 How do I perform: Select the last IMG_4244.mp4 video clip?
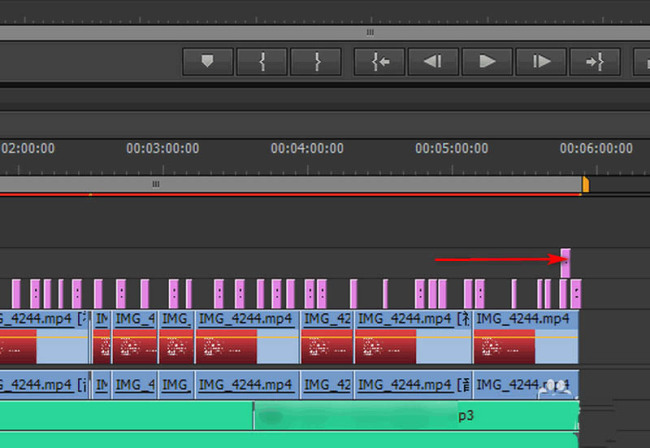[526, 337]
